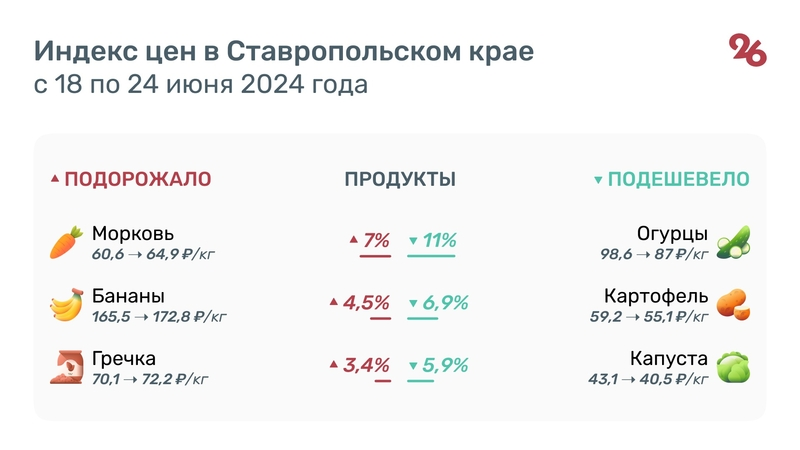
Task: Click the Бананы price 165,5 → 172,8 ₽/кг
Action: (158, 317)
